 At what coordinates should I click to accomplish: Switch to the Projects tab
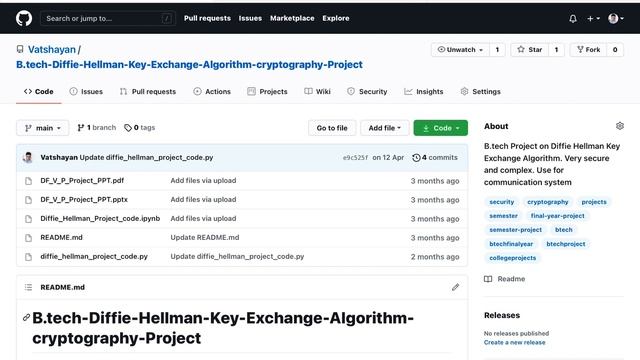267,91
